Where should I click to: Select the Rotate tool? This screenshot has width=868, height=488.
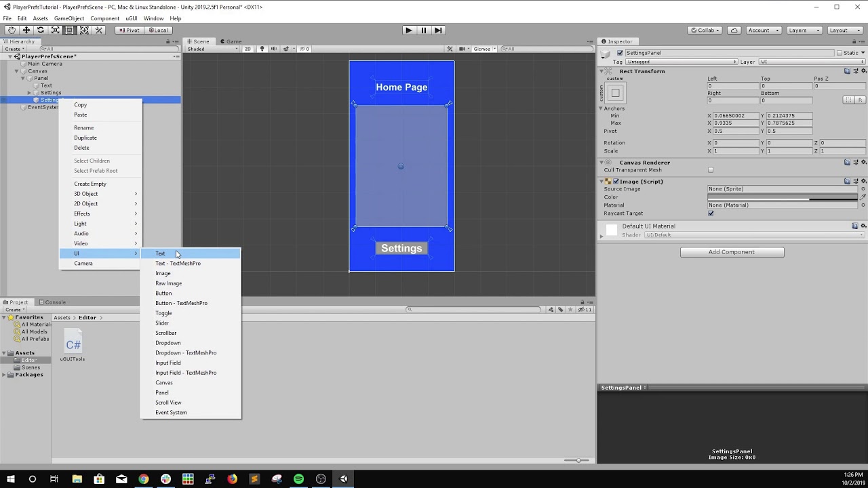[41, 30]
